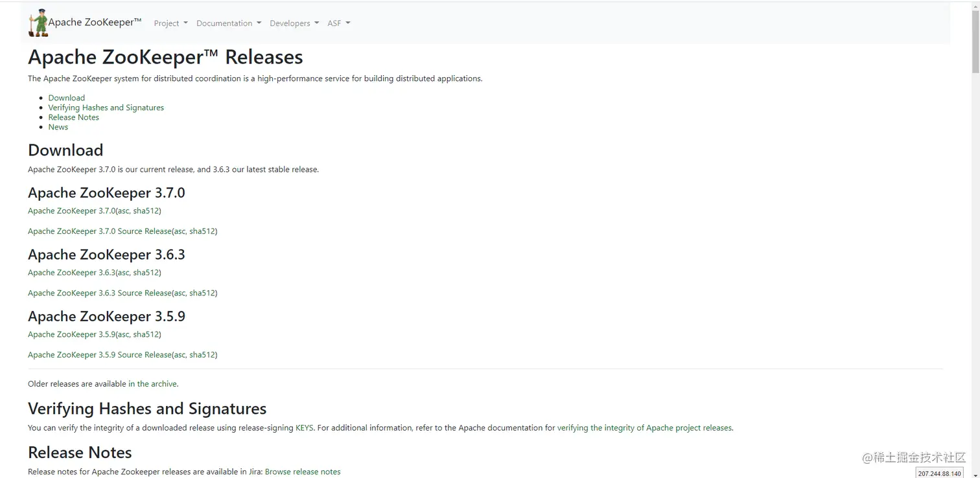Open asc signature for ZooKeeper 3.6.3 binary
This screenshot has width=980, height=478.
[124, 273]
